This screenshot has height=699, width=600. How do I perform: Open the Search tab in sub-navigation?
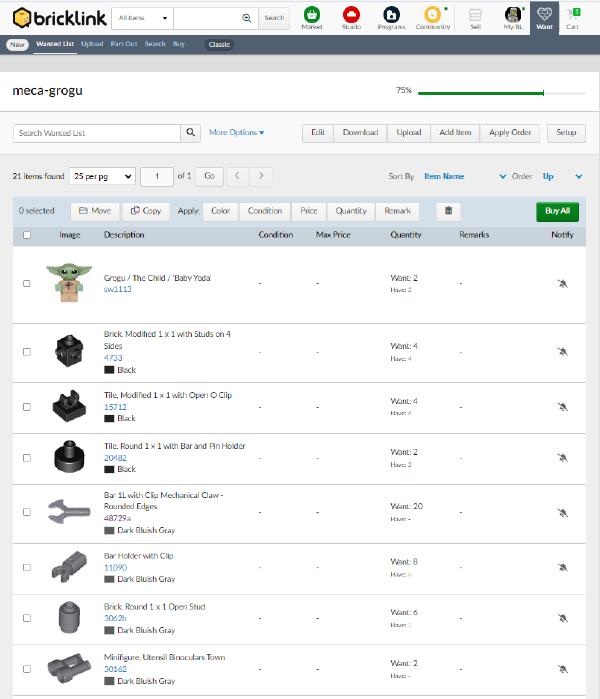tap(155, 44)
